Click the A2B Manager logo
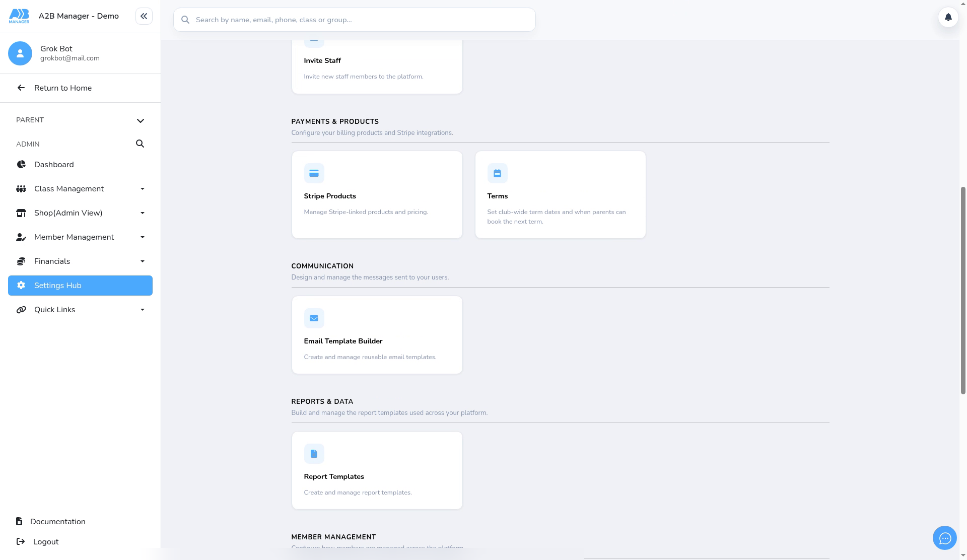Image resolution: width=967 pixels, height=560 pixels. click(x=19, y=16)
